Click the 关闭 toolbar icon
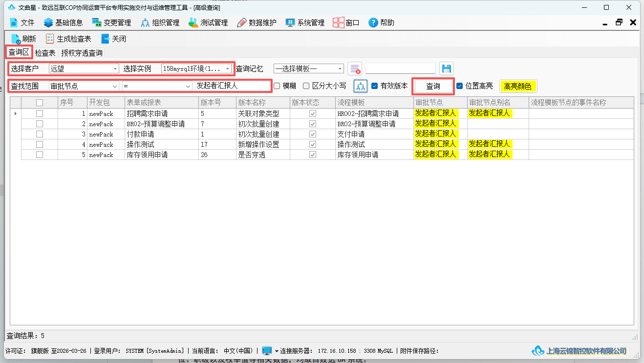Screen dimensions: 644x363 coord(105,39)
